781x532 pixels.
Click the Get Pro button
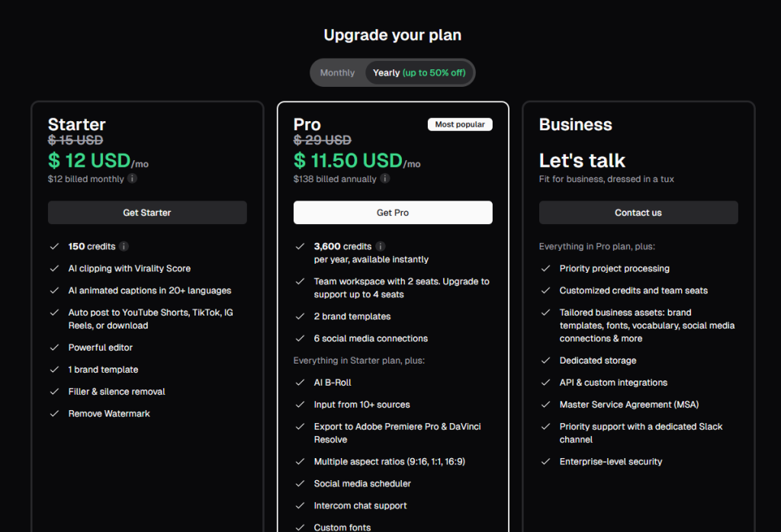coord(393,213)
